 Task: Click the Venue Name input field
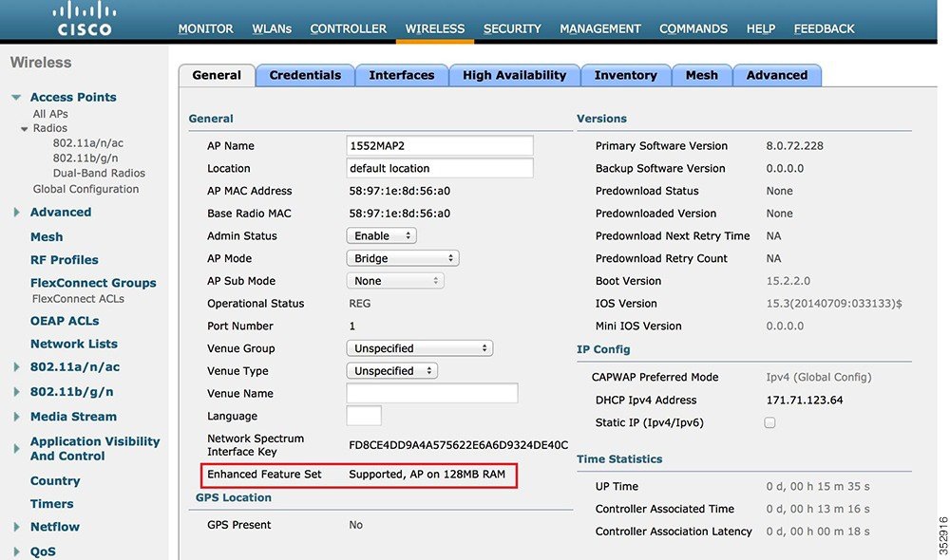click(432, 393)
